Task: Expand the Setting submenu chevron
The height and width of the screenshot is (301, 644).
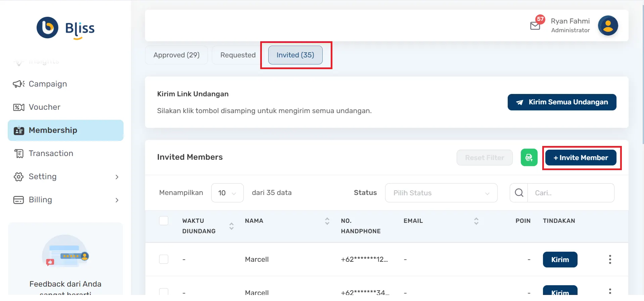Action: [117, 177]
